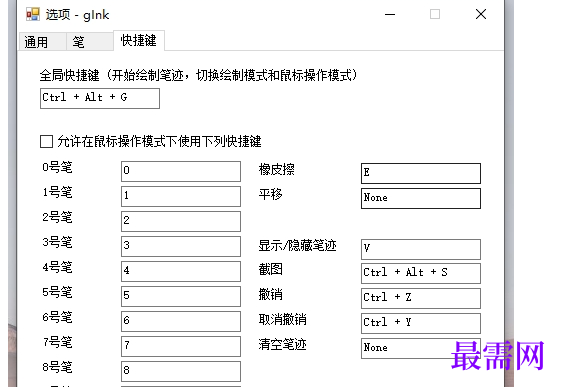Click the 1号笔 hotkey field

pos(181,196)
